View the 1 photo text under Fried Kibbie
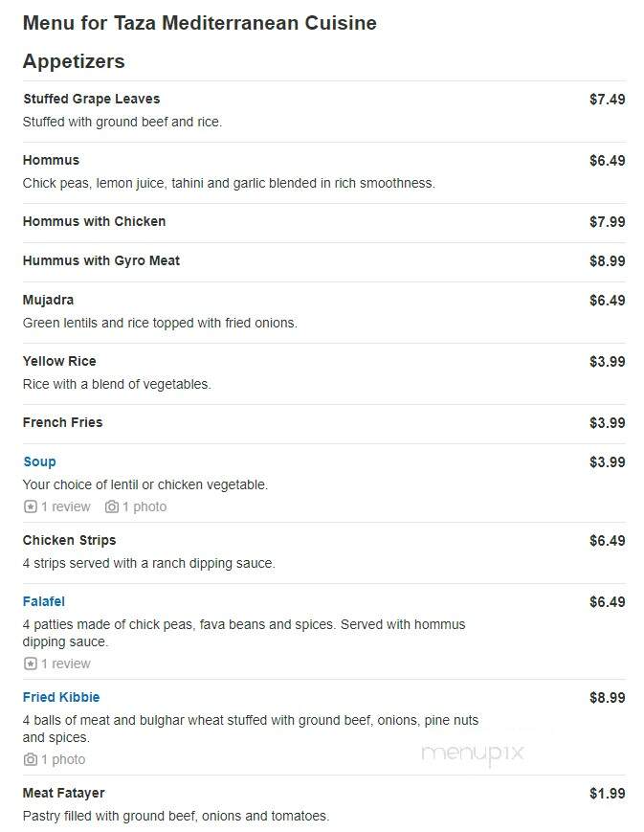The width and height of the screenshot is (644, 832). click(63, 759)
